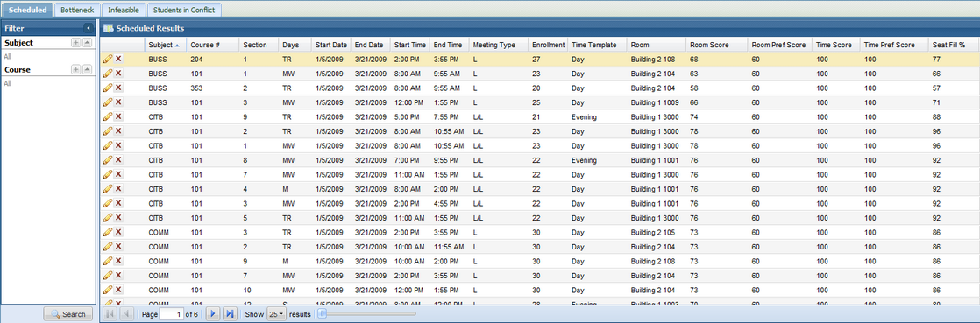The height and width of the screenshot is (323, 980).
Task: Switch to the Scheduled tab
Action: (27, 10)
